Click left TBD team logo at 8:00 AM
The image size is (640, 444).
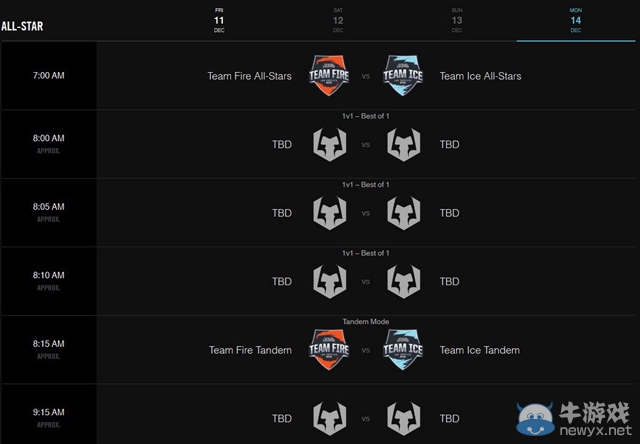[x=329, y=145]
